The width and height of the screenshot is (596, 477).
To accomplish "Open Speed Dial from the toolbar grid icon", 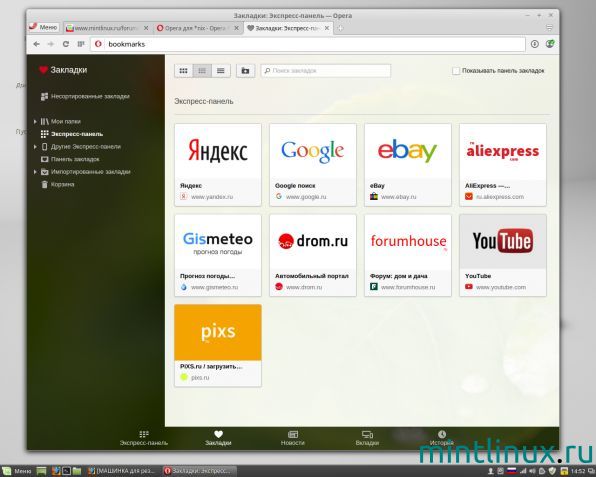I will pyautogui.click(x=81, y=44).
